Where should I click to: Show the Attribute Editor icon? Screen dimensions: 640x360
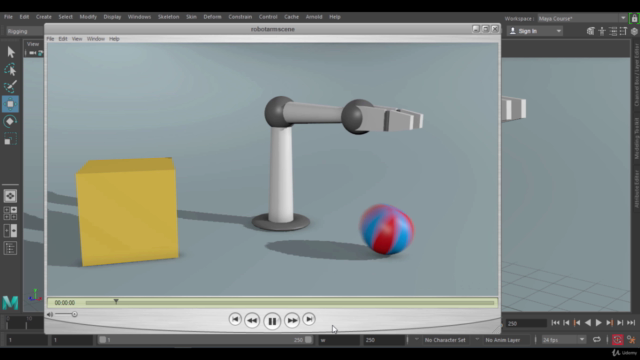click(x=613, y=31)
